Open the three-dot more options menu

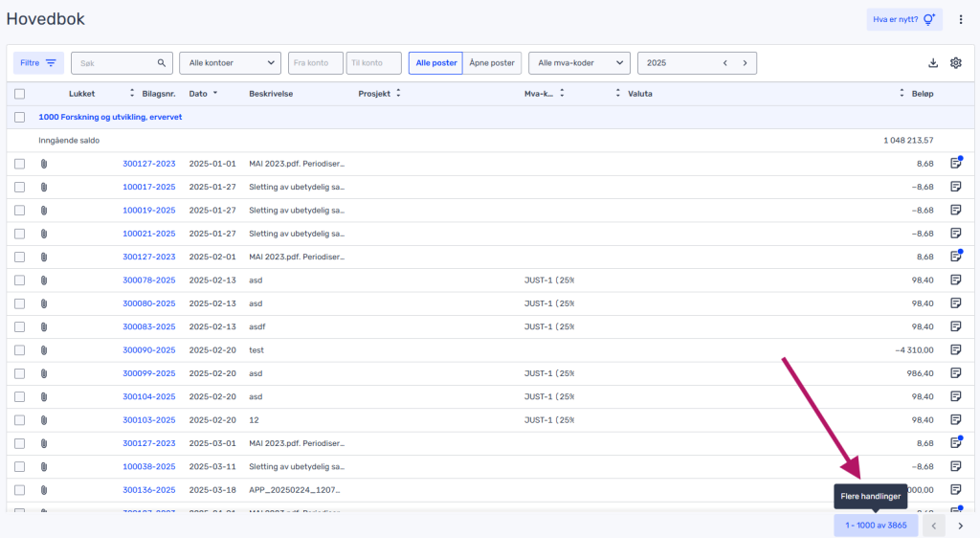point(961,19)
